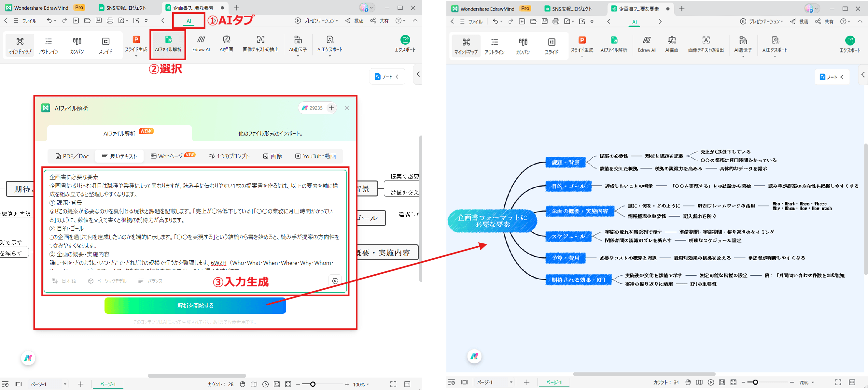The height and width of the screenshot is (390, 868).
Task: Click print icon in left window toolbar
Action: tap(110, 21)
